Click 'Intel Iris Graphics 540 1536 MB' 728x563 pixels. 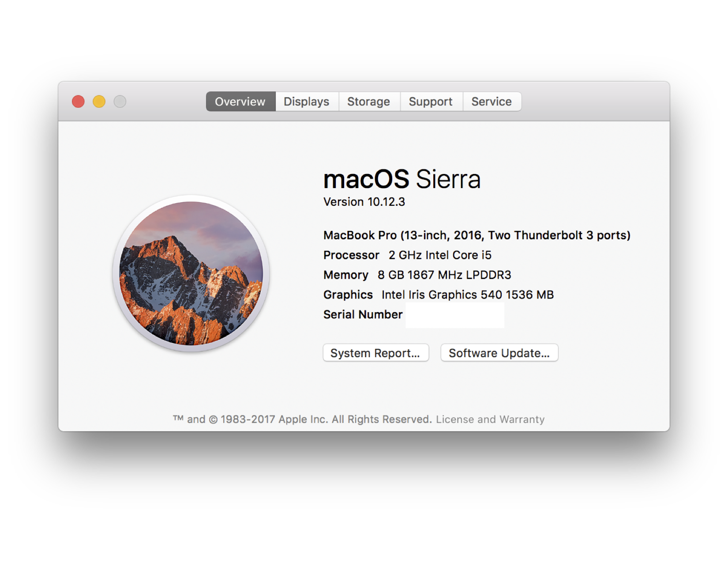coord(468,295)
